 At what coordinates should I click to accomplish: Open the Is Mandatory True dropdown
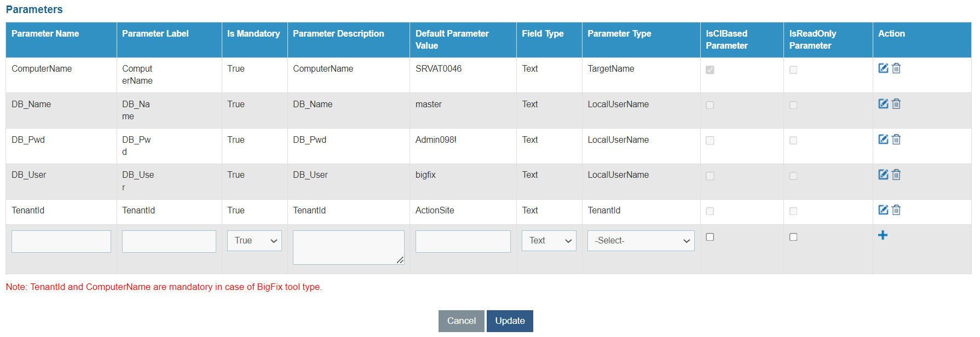pos(255,241)
